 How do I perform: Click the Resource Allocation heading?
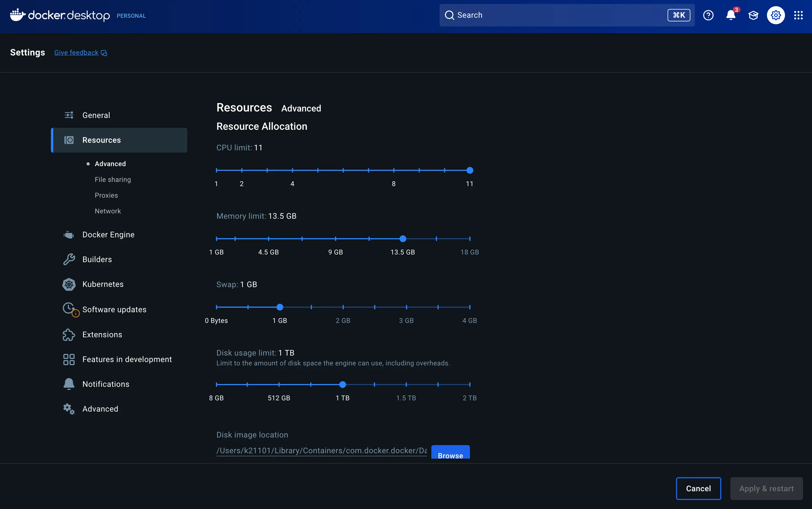click(262, 126)
